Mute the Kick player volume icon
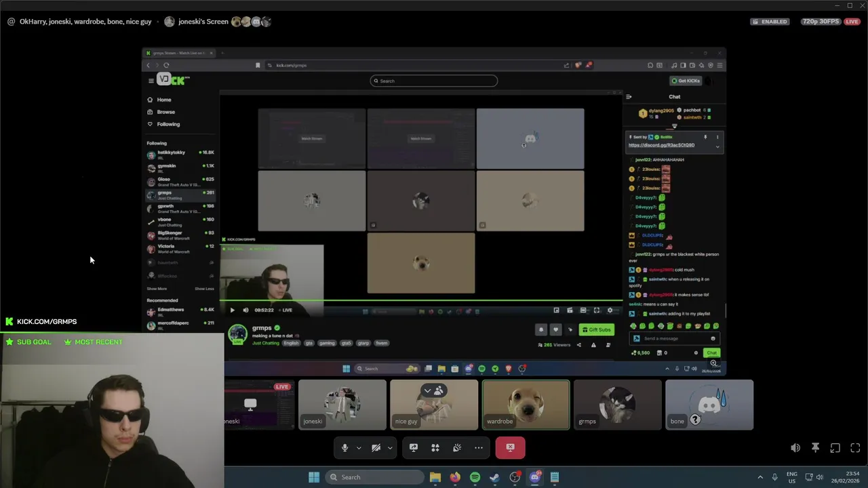 point(245,310)
